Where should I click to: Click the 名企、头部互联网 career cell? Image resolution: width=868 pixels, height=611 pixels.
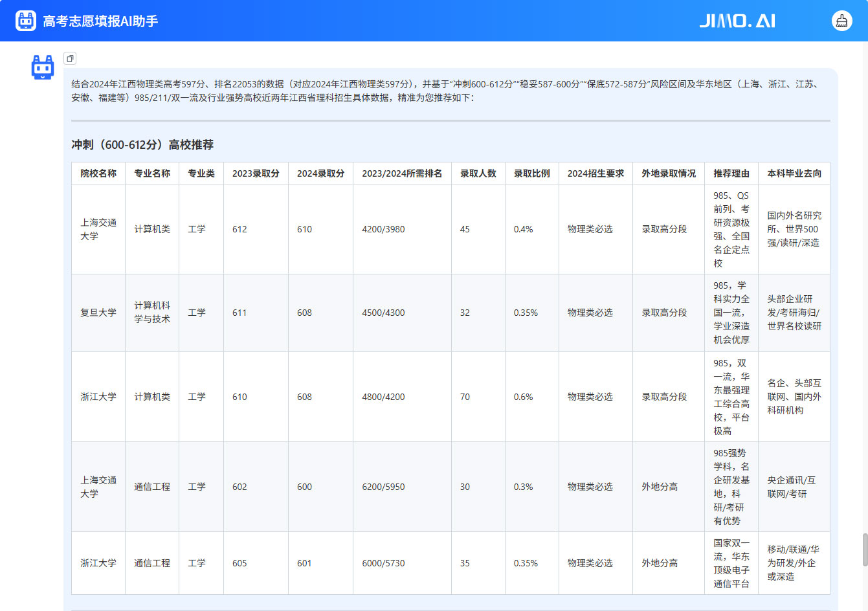794,397
